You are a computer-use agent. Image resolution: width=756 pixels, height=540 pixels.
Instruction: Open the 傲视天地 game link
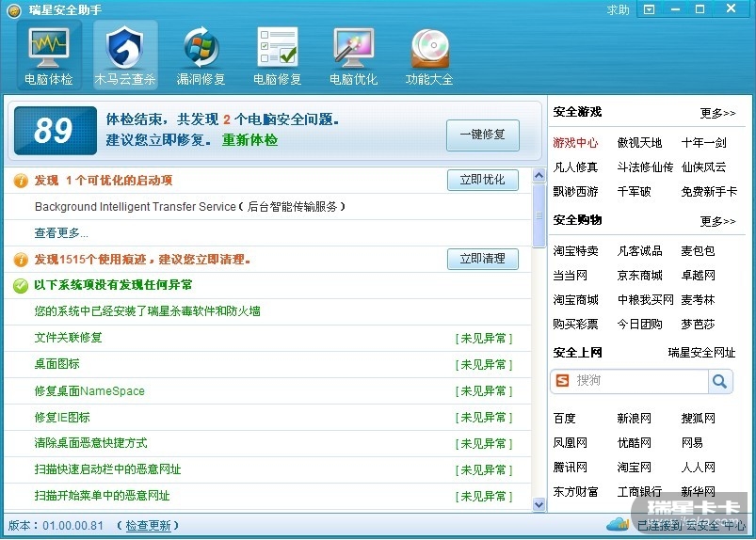click(640, 143)
